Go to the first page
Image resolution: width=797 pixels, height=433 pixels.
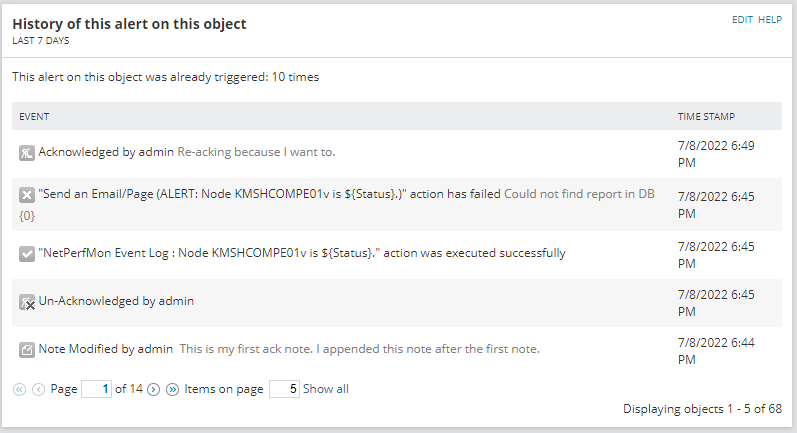click(20, 389)
